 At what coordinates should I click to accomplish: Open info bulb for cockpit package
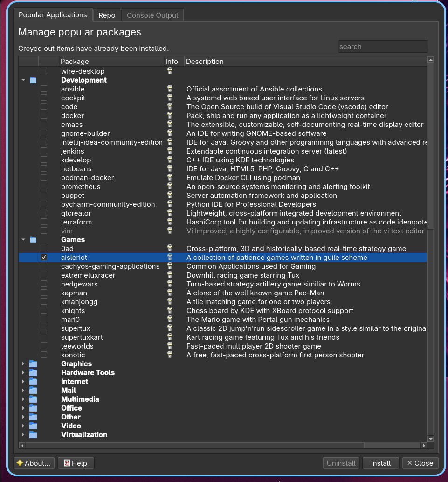pyautogui.click(x=170, y=98)
